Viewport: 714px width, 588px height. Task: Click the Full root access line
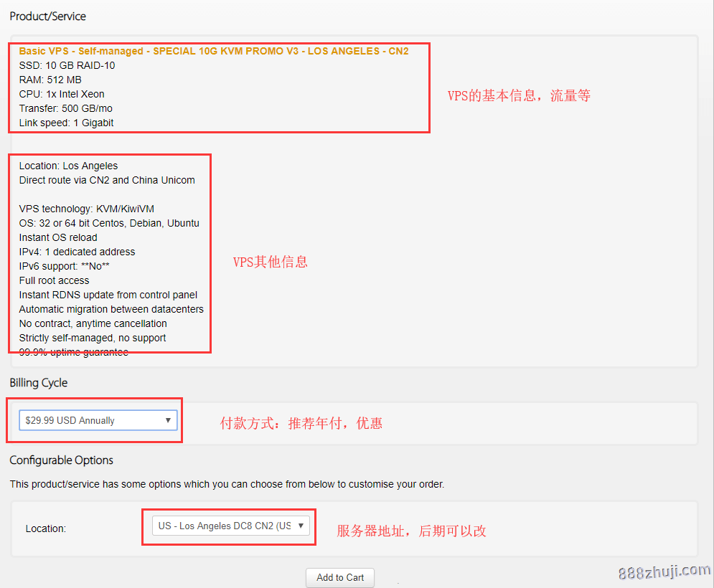55,280
